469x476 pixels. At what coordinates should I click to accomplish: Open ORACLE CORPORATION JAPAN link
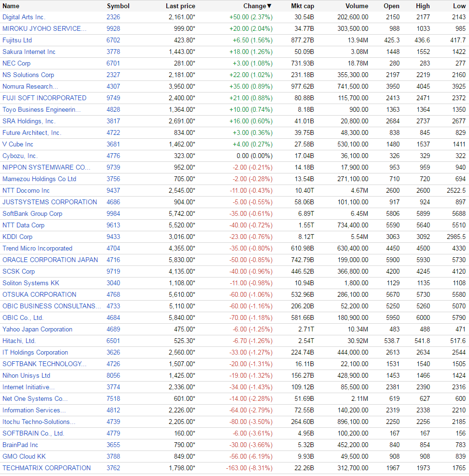click(x=50, y=260)
